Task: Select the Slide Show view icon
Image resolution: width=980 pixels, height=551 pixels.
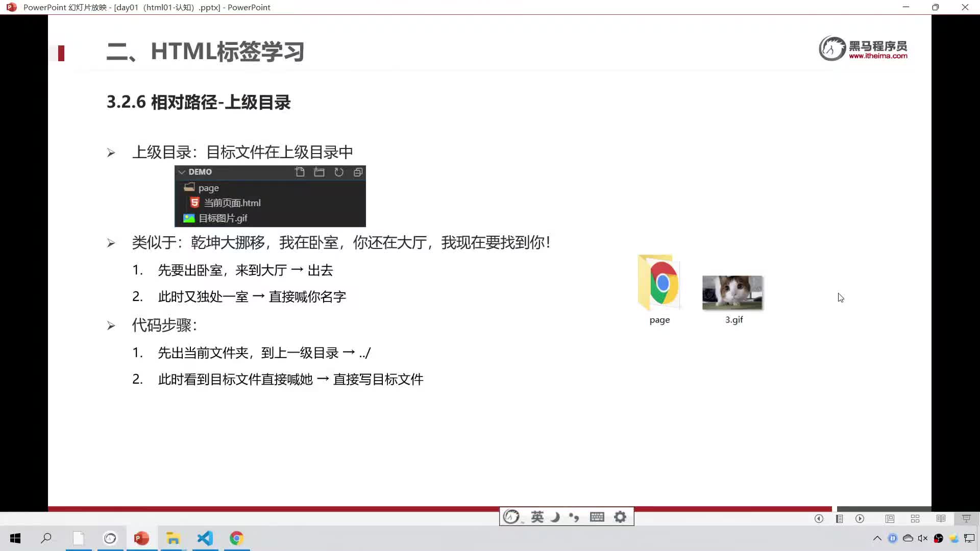Action: tap(966, 518)
